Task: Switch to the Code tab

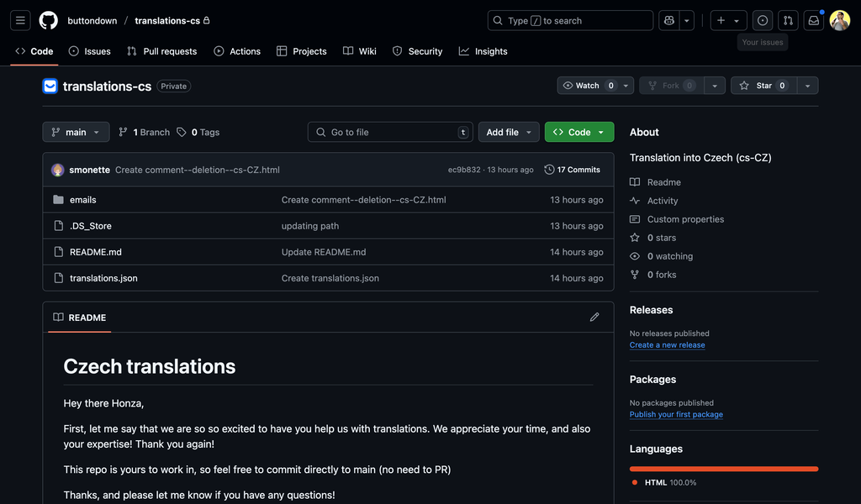Action: [34, 51]
